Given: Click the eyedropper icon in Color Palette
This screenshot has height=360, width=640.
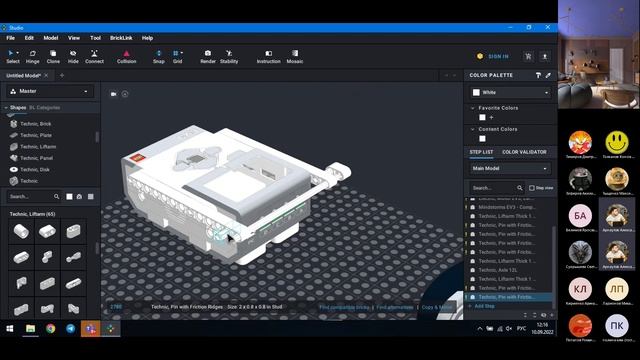Looking at the screenshot, I should (548, 75).
